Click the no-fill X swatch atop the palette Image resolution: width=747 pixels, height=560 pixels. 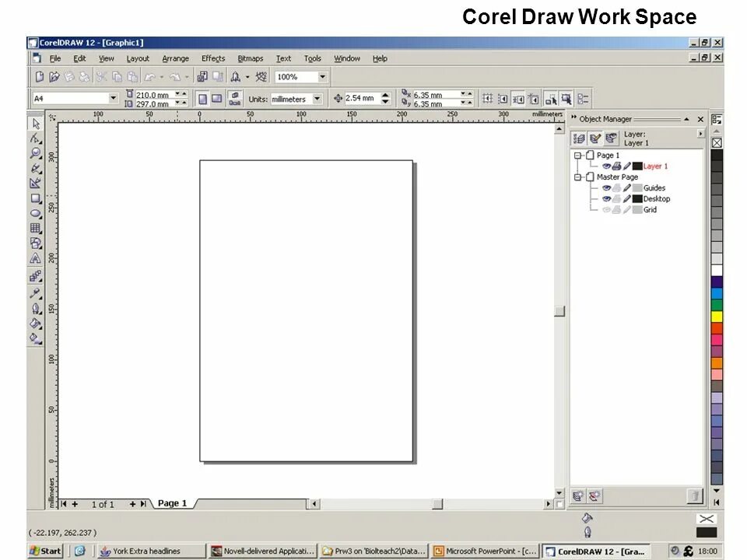click(x=717, y=142)
